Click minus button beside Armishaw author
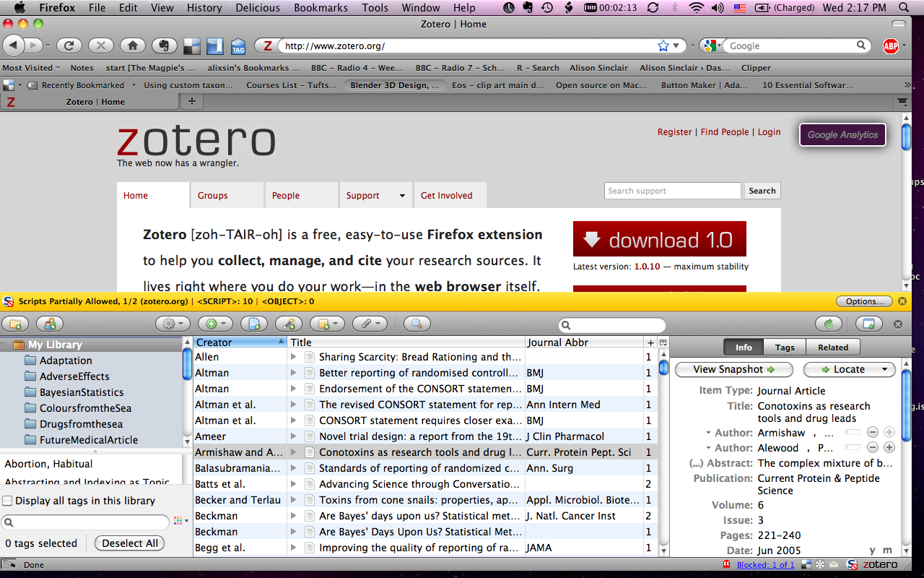The width and height of the screenshot is (924, 578). 873,432
